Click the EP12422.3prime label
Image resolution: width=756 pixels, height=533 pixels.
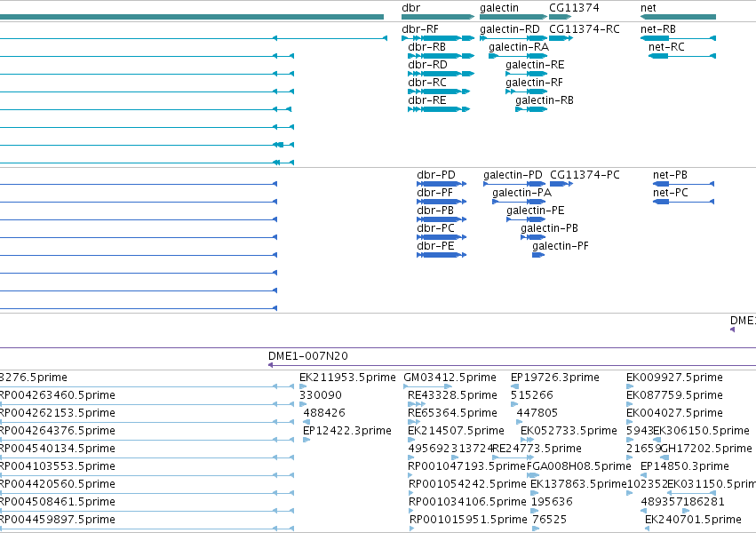pos(347,431)
